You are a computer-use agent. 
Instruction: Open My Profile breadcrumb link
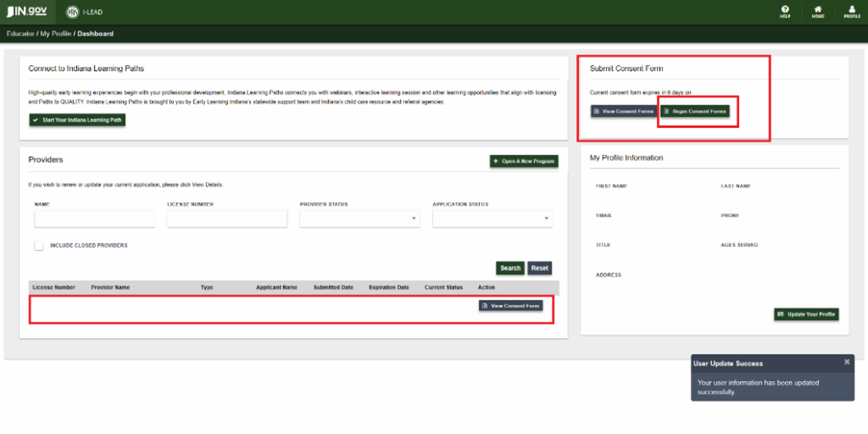coord(55,34)
